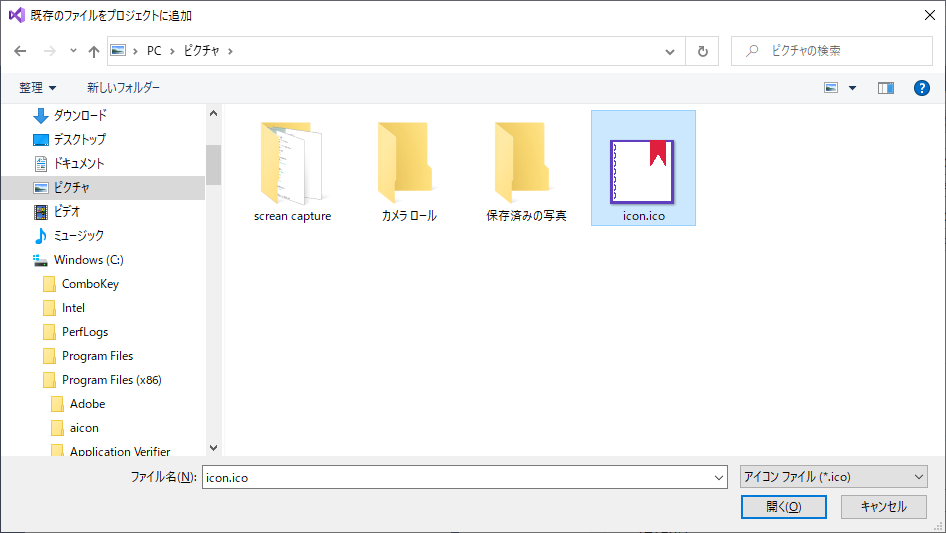Screen dimensions: 946x533
Task: Refresh the folder view
Action: tap(702, 51)
